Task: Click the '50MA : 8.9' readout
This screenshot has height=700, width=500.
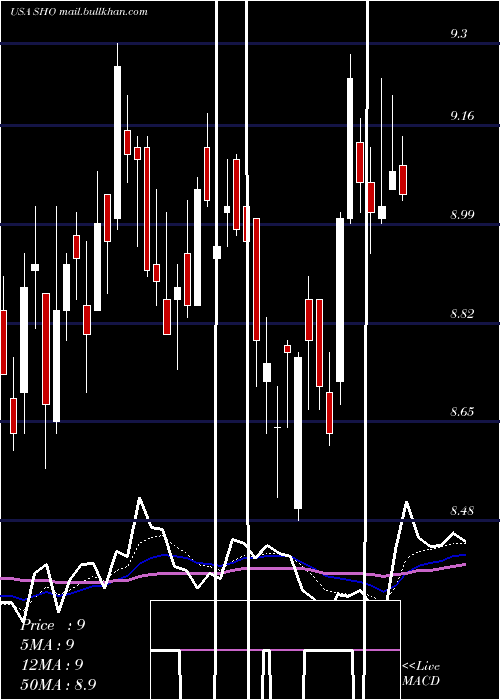Action: [x=58, y=685]
